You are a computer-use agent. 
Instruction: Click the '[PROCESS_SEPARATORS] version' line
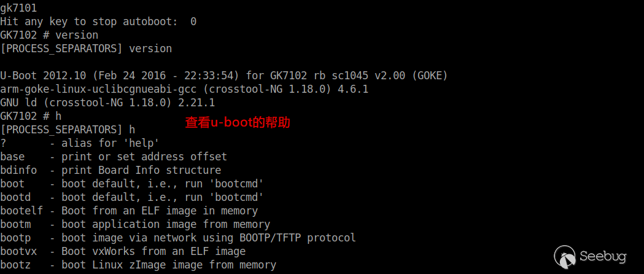coord(86,49)
